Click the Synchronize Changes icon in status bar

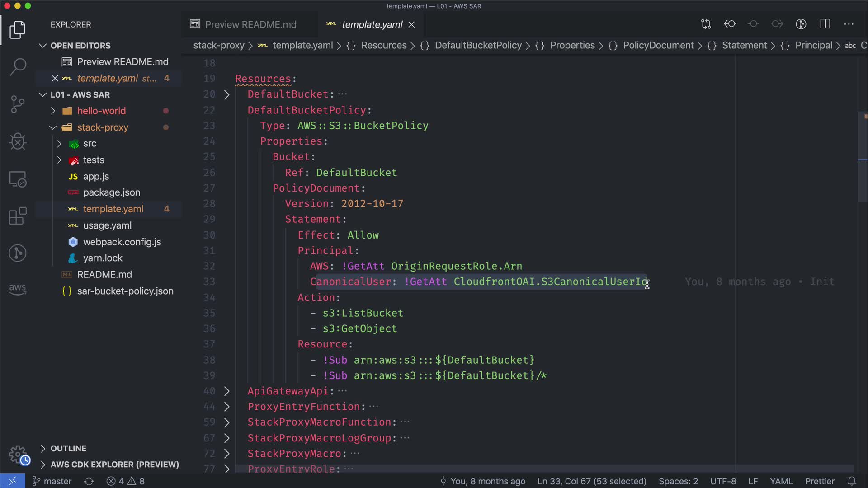coord(89,481)
